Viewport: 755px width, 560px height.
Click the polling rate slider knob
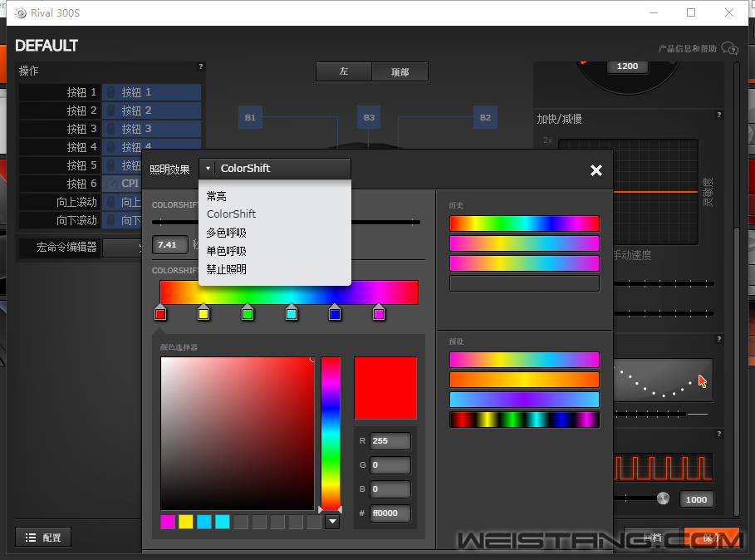663,499
